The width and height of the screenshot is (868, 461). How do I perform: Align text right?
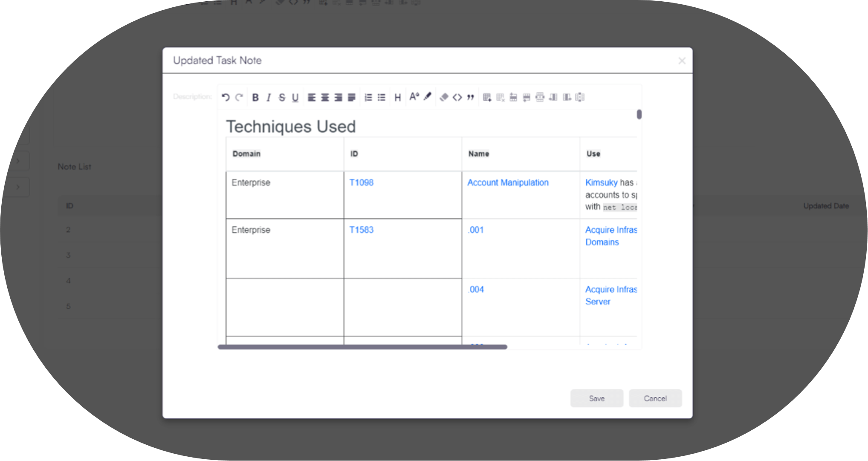(338, 97)
